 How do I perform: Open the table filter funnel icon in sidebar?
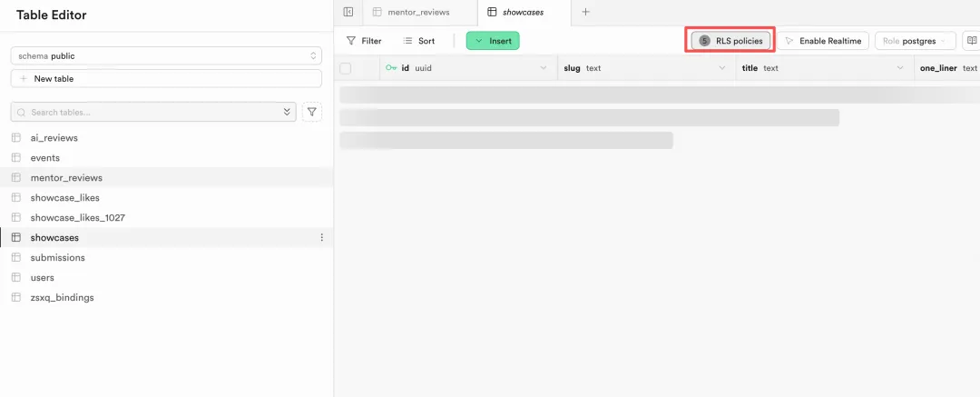311,112
